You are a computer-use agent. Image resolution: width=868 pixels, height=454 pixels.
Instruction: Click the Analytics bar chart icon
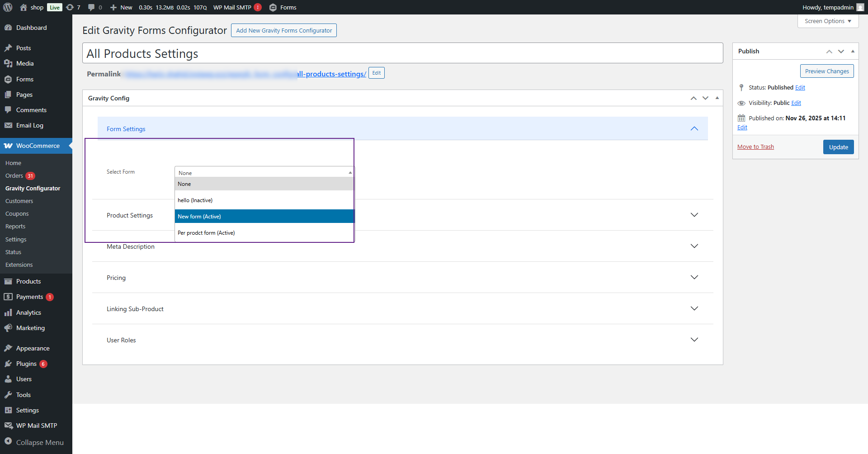click(8, 312)
